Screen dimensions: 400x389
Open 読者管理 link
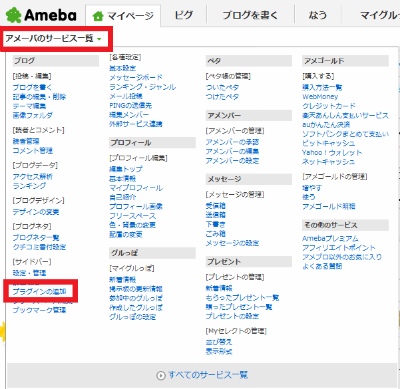pyautogui.click(x=26, y=141)
